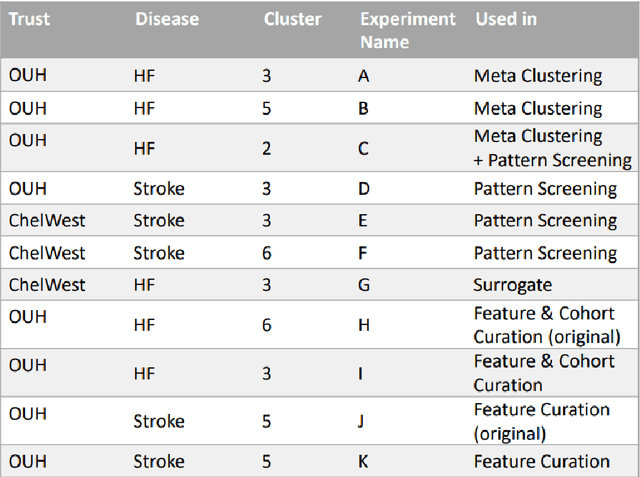Click the Meta Clustering + Pattern Screening cell
The image size is (640, 477).
pos(552,148)
